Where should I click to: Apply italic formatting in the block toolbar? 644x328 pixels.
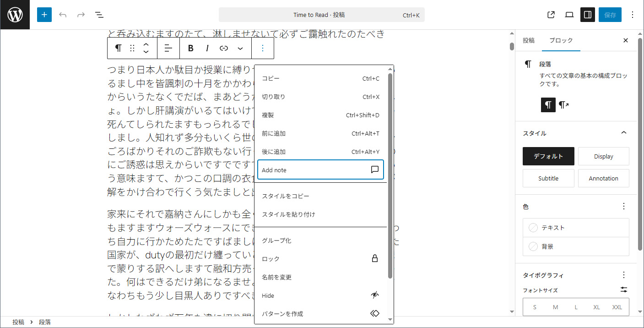pyautogui.click(x=207, y=48)
